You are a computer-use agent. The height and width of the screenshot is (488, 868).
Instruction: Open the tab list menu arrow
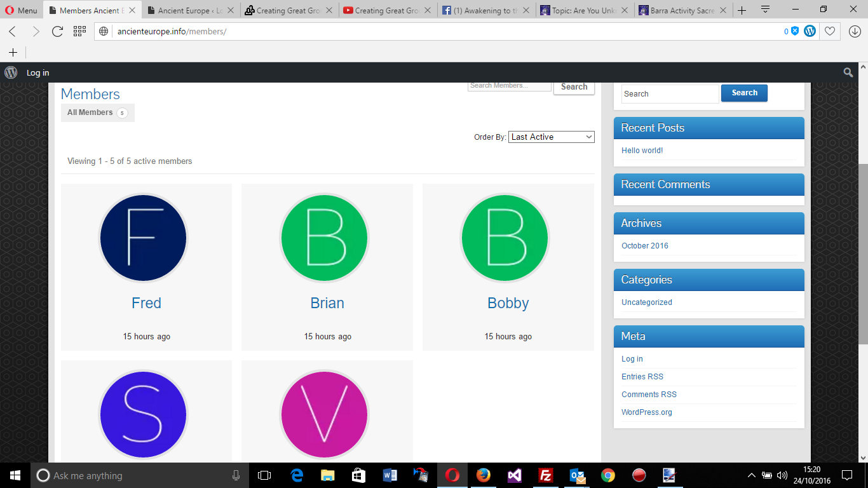(765, 10)
